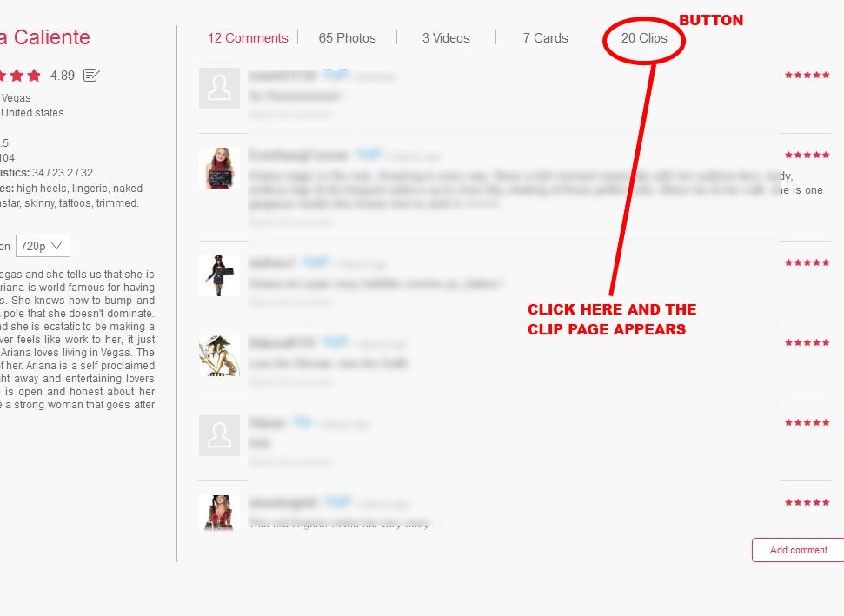This screenshot has height=616, width=844.
Task: Switch to the 65 Photos tab
Action: (x=347, y=38)
